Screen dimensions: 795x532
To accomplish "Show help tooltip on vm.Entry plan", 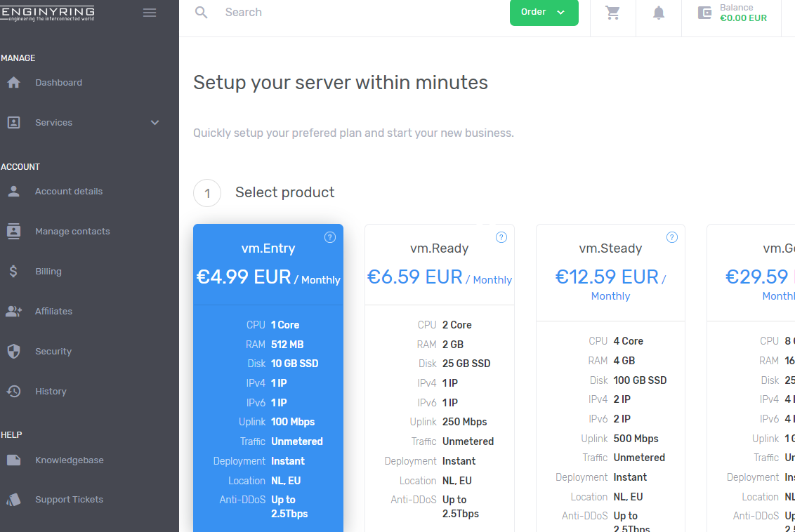I will (x=330, y=237).
